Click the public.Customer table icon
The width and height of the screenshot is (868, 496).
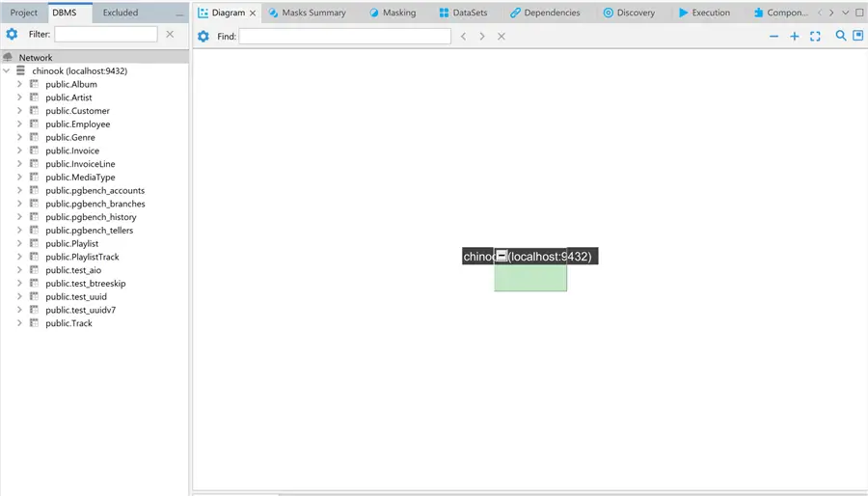click(x=34, y=110)
